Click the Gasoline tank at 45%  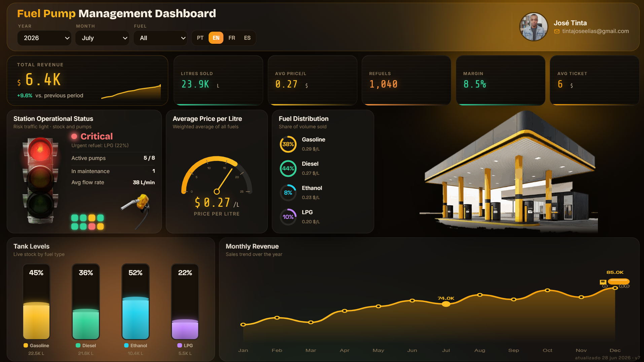(x=36, y=302)
